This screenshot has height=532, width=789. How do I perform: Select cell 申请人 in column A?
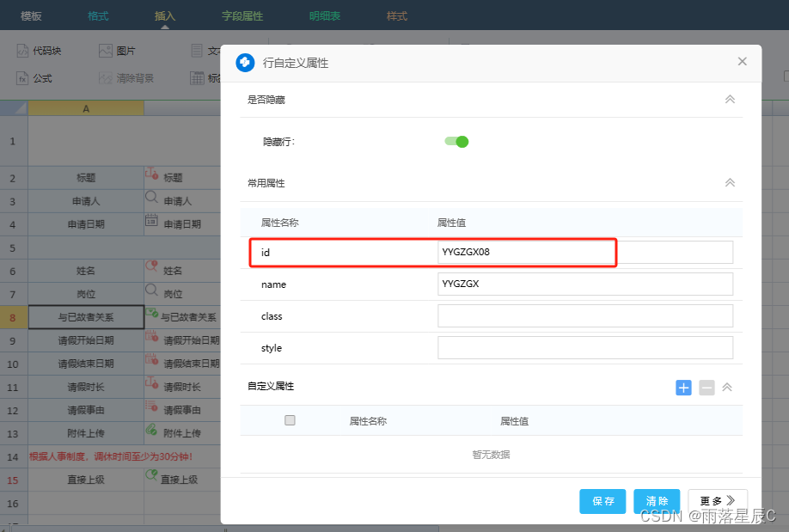[86, 201]
